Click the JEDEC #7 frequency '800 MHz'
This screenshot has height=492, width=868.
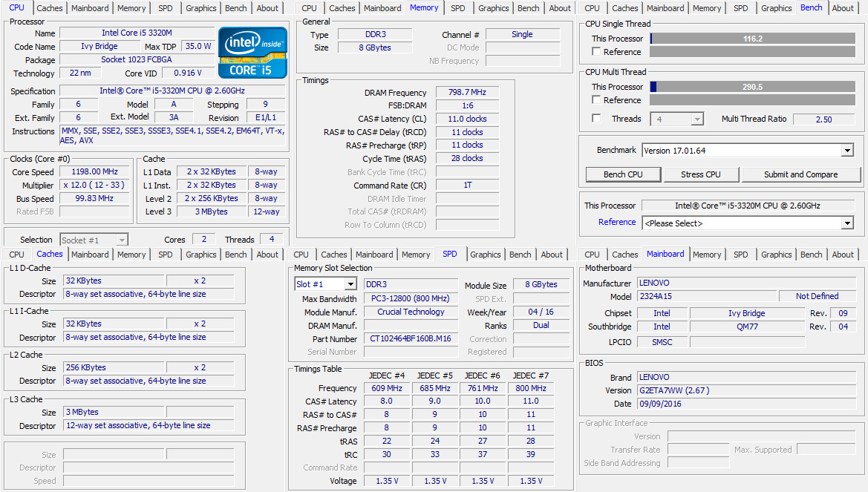pos(531,388)
